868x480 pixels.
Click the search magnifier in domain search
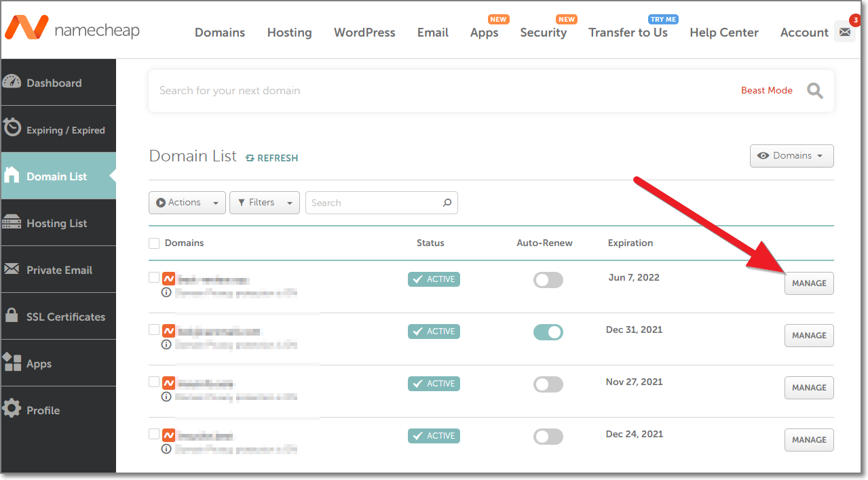(x=815, y=91)
